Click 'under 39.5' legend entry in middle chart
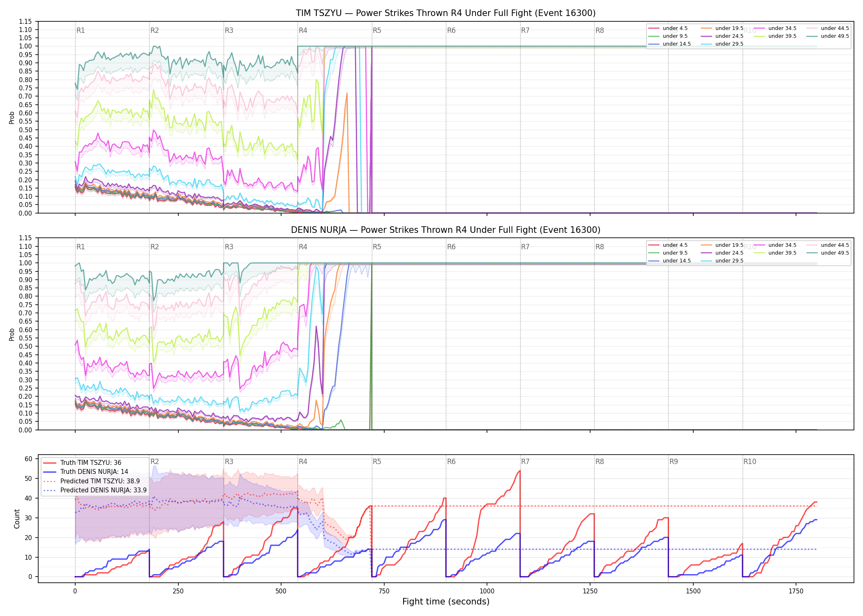 pos(775,253)
